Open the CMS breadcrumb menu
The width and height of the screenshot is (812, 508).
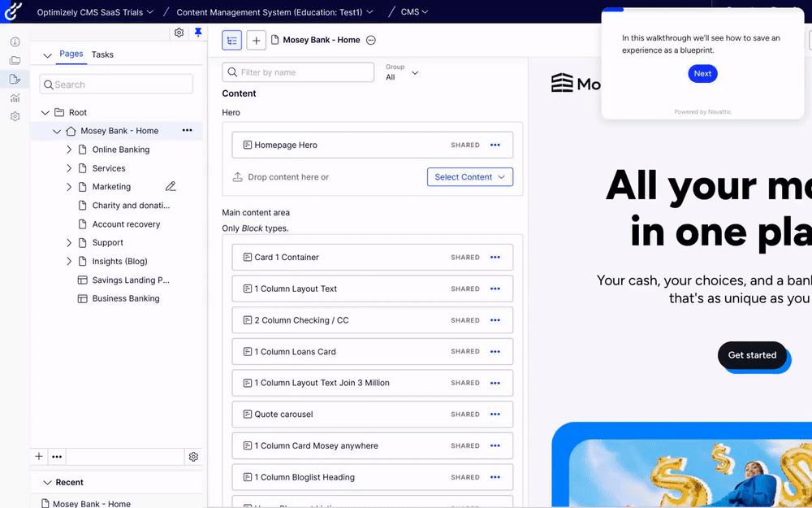tap(413, 12)
